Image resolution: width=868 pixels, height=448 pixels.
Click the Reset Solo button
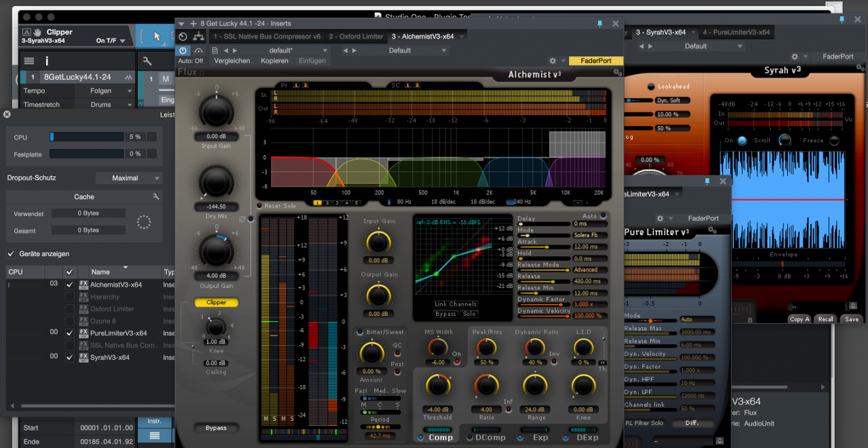click(x=281, y=206)
